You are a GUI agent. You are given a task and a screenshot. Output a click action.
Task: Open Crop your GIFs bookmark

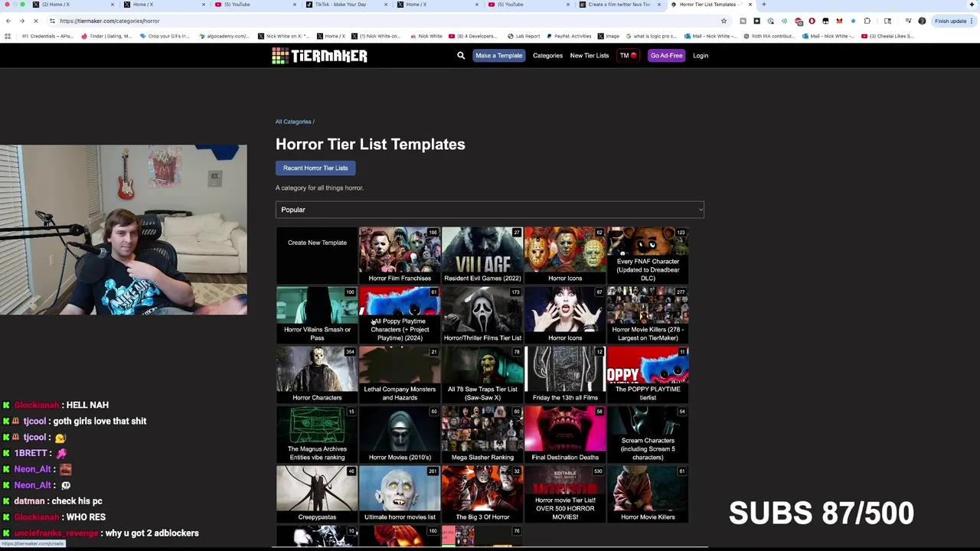(164, 36)
